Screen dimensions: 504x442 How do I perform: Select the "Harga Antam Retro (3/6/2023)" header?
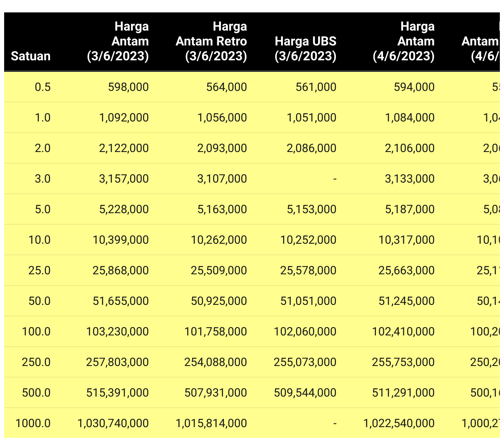pos(211,41)
